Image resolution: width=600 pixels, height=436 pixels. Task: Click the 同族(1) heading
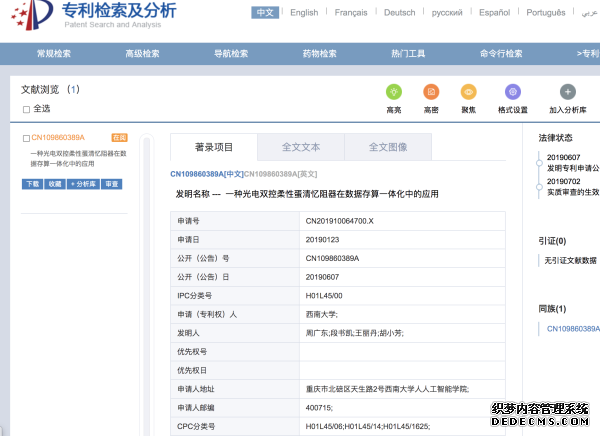point(552,309)
